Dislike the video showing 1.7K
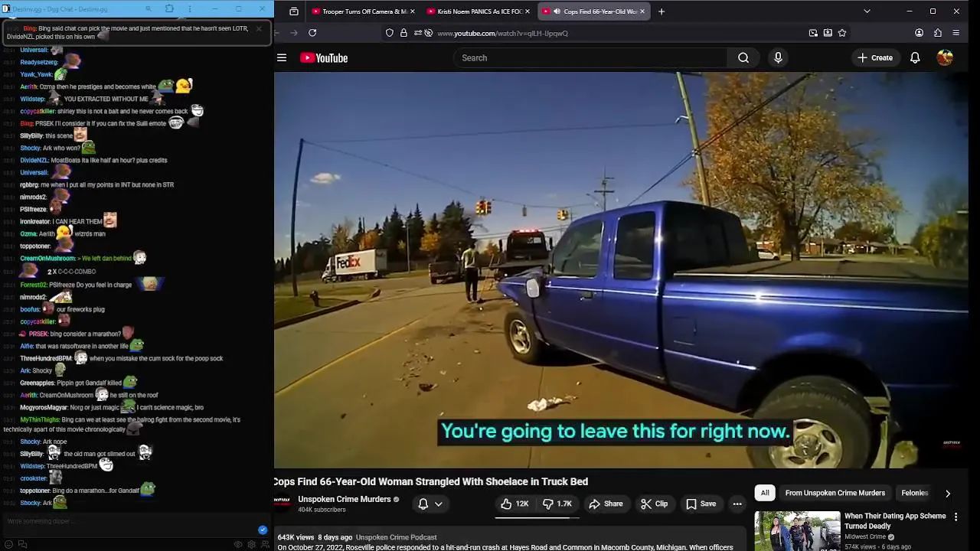The image size is (980, 551). point(557,504)
